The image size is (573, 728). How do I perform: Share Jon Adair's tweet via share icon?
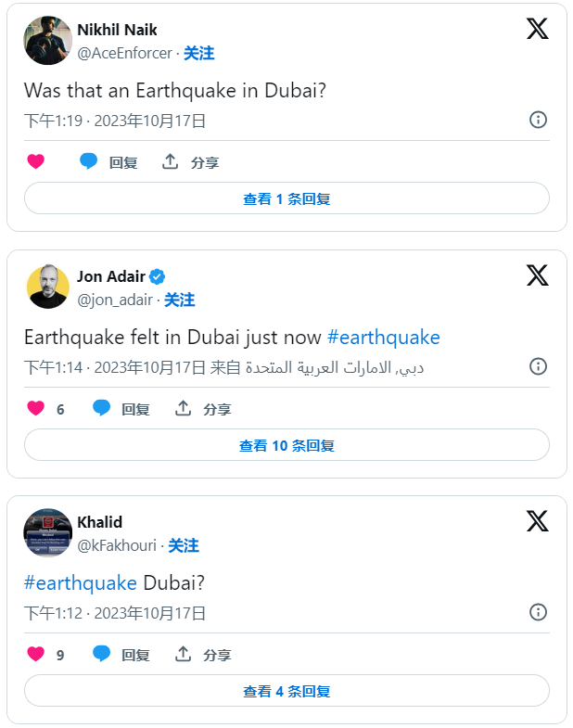(x=184, y=409)
